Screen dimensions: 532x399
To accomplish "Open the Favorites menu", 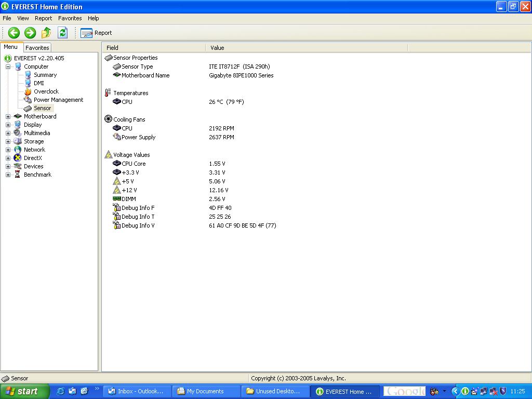I will click(70, 18).
